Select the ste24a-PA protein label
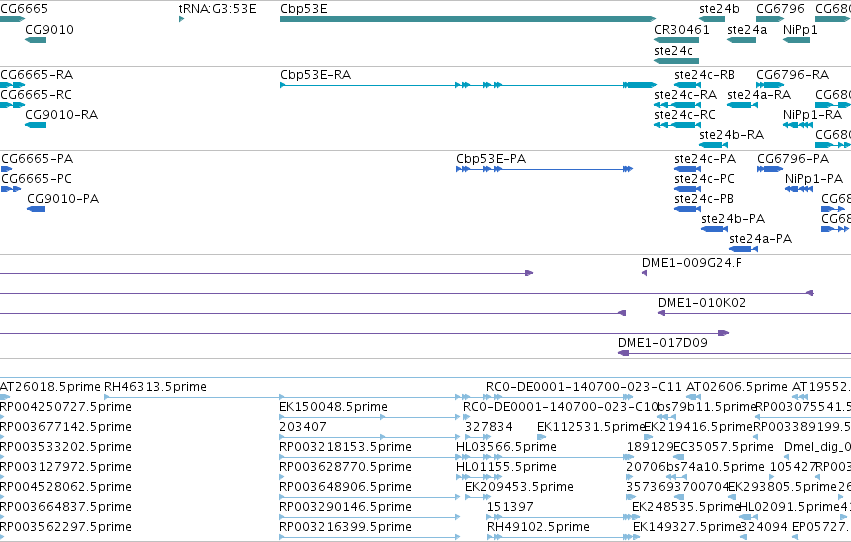Screen dimensions: 851x542 coord(760,239)
